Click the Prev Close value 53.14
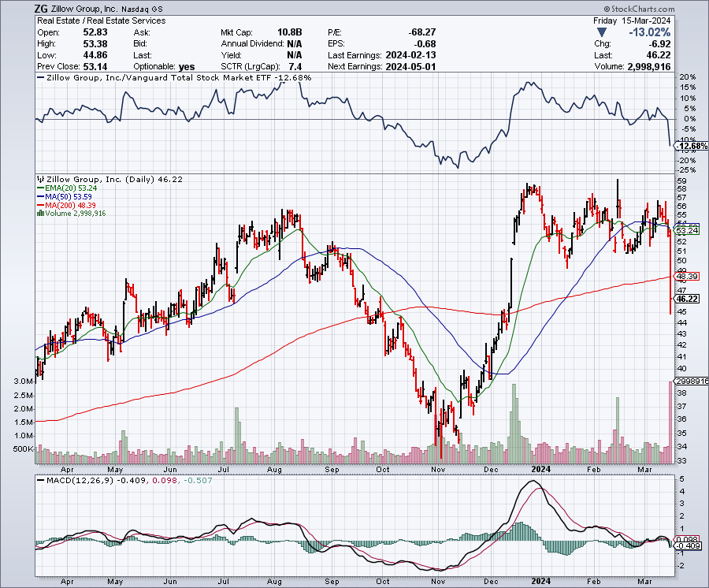709x588 pixels. pos(95,66)
